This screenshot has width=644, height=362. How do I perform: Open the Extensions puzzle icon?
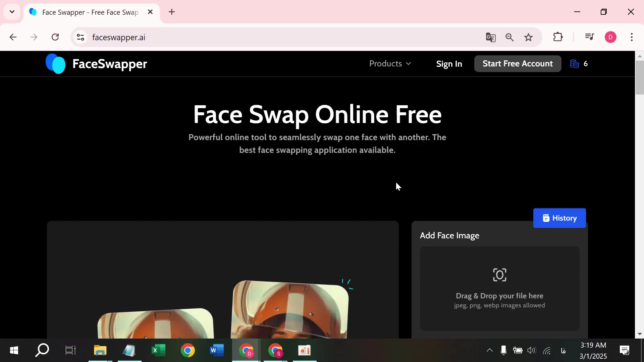tap(558, 37)
